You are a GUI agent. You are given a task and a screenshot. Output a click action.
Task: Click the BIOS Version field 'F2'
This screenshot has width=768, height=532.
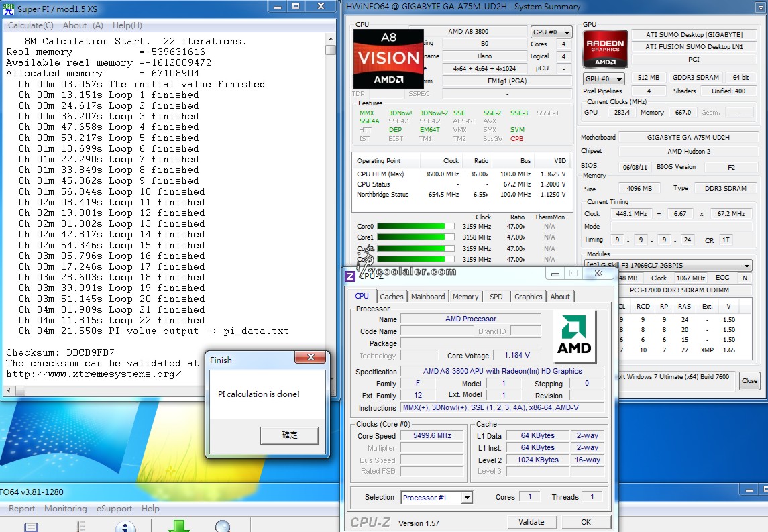click(x=731, y=168)
